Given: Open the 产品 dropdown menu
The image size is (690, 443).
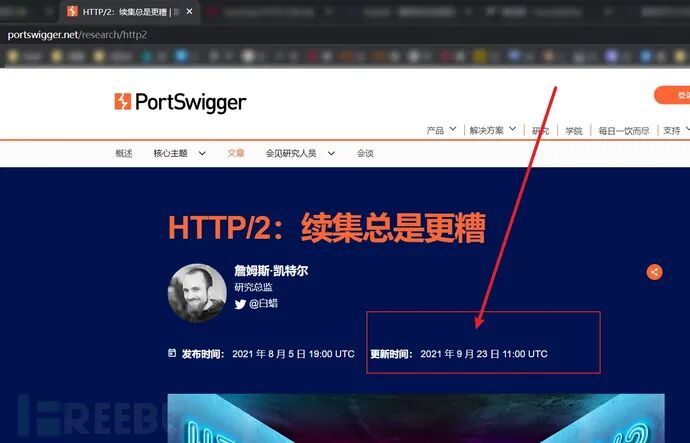Looking at the screenshot, I should [441, 131].
